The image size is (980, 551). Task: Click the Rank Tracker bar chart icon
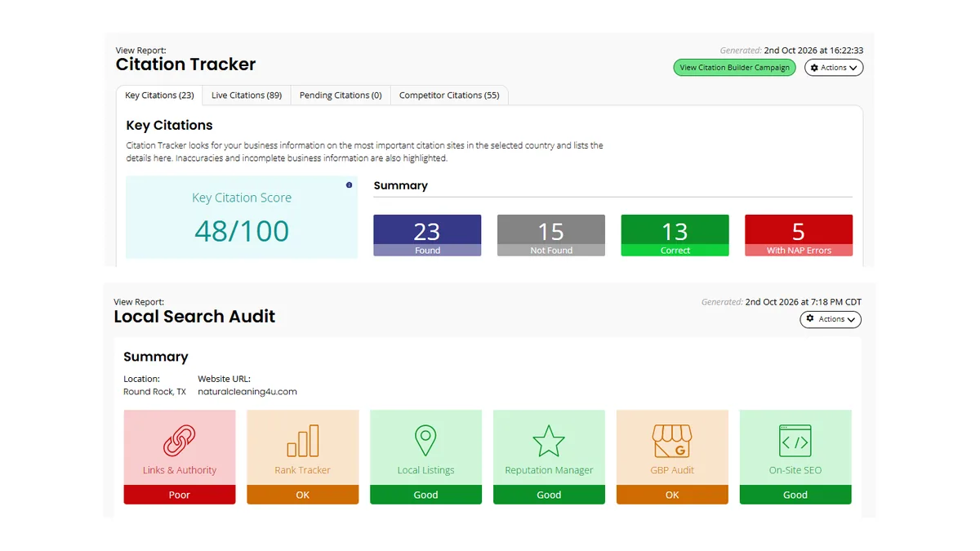point(303,441)
